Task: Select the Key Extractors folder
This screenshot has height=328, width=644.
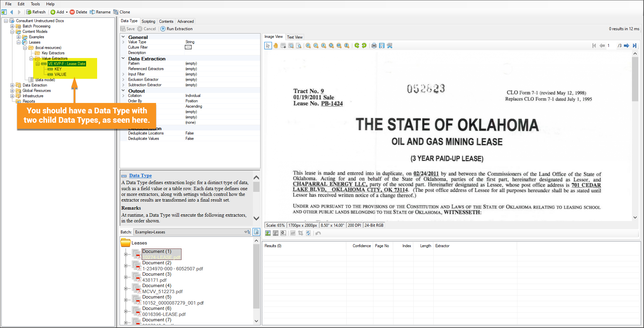Action: (53, 53)
